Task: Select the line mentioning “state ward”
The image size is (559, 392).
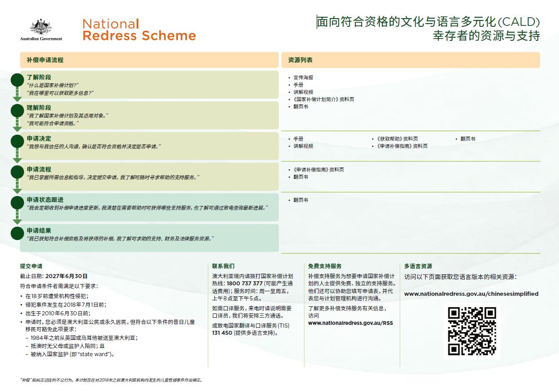Action: (73, 354)
